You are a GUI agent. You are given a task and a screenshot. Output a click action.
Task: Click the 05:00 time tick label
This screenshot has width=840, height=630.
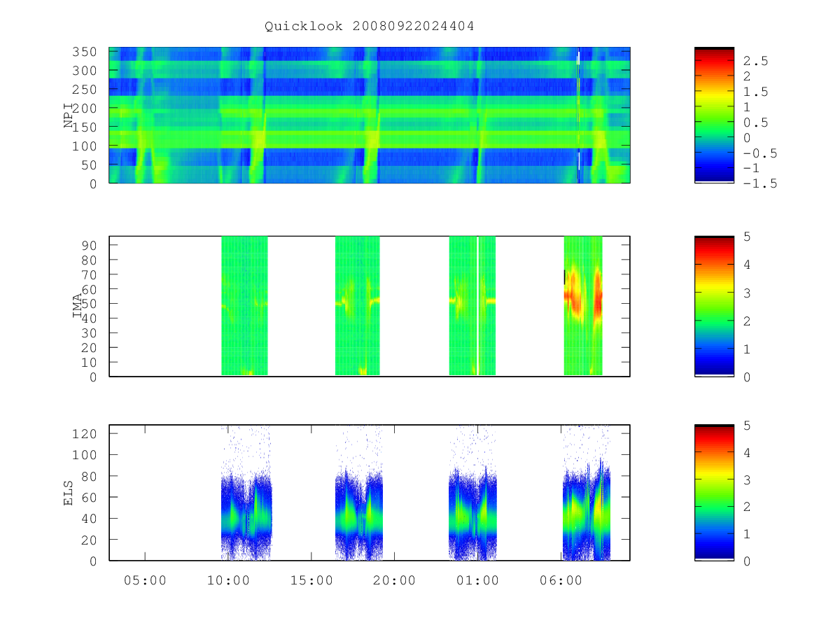click(x=145, y=580)
